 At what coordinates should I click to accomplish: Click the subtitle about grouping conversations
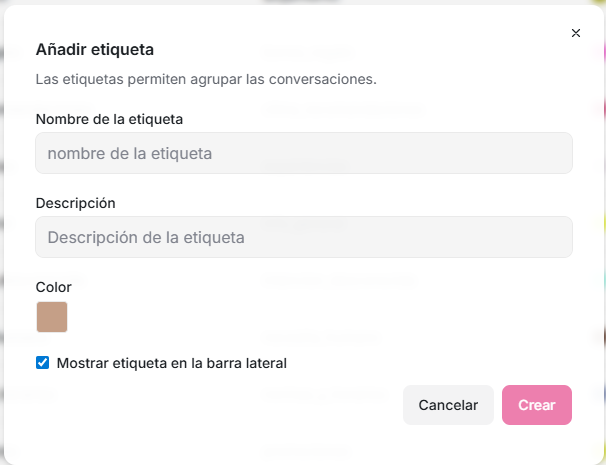(205, 78)
